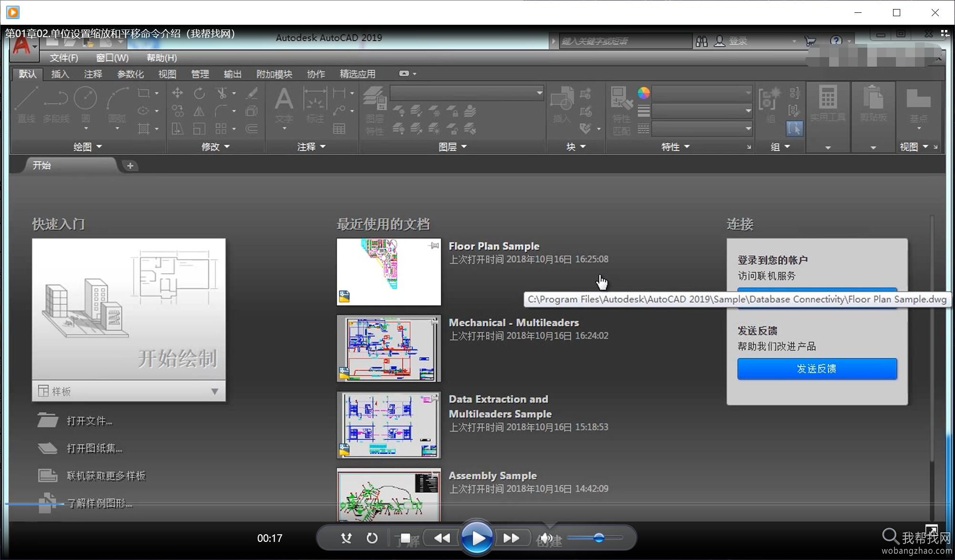Viewport: 955px width, 560px height.
Task: Click the Rotate tool icon
Action: (x=199, y=93)
